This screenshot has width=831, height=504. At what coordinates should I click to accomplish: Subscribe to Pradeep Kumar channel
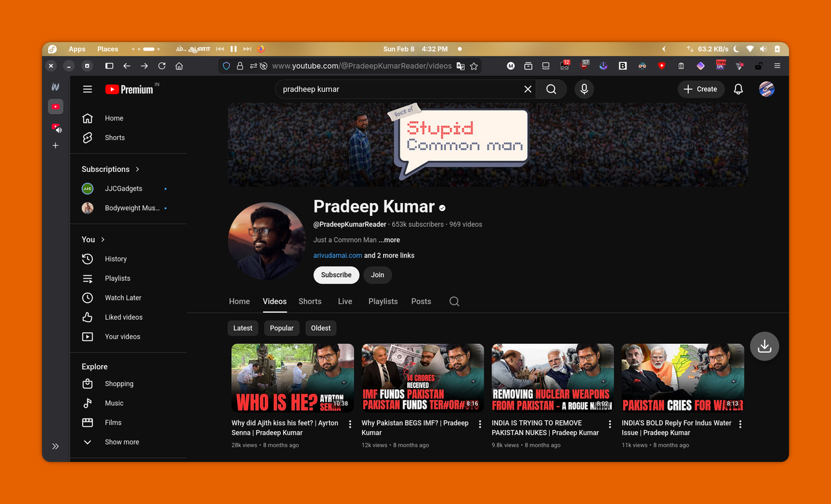[336, 275]
